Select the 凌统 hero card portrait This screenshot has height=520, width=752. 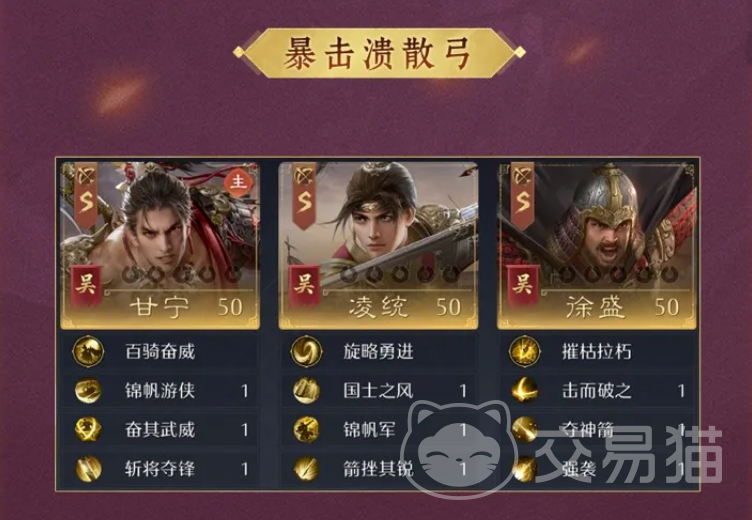click(378, 245)
